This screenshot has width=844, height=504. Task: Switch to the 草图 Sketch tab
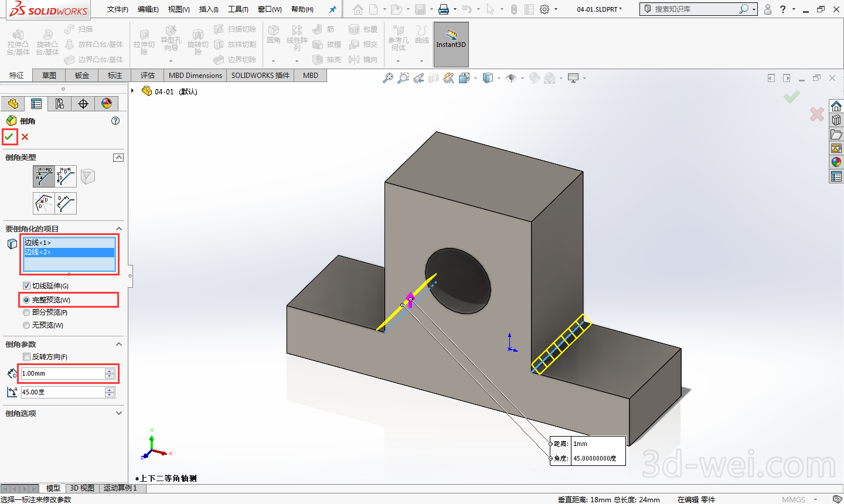pyautogui.click(x=49, y=76)
